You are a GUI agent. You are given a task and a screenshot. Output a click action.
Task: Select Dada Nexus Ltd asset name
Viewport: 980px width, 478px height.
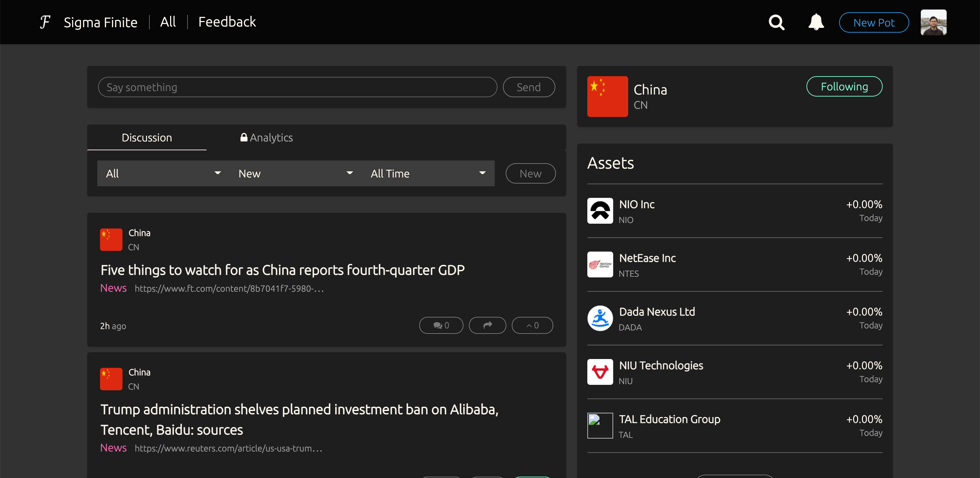657,311
